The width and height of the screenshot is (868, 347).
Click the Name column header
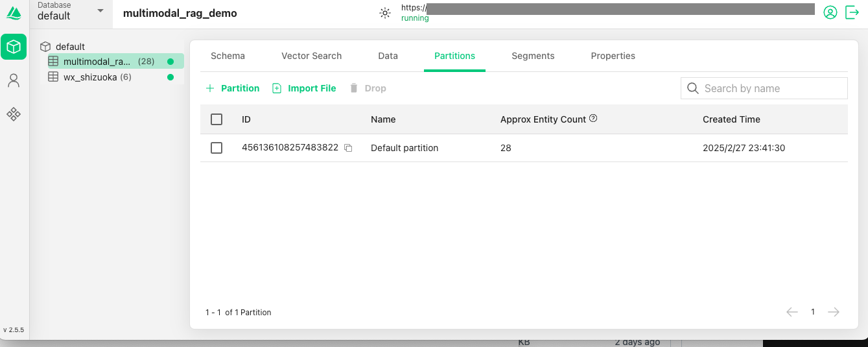(383, 119)
